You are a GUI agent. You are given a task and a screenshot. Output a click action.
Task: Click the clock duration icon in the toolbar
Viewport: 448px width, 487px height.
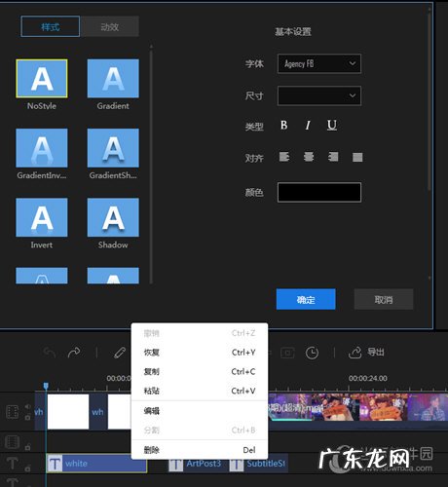pyautogui.click(x=312, y=353)
